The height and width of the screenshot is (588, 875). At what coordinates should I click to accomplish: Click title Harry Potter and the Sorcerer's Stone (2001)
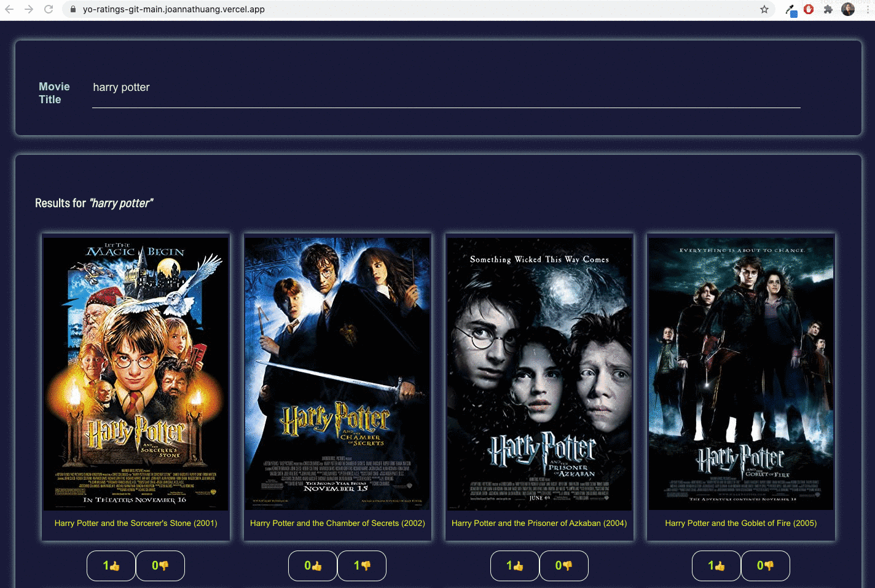point(136,523)
